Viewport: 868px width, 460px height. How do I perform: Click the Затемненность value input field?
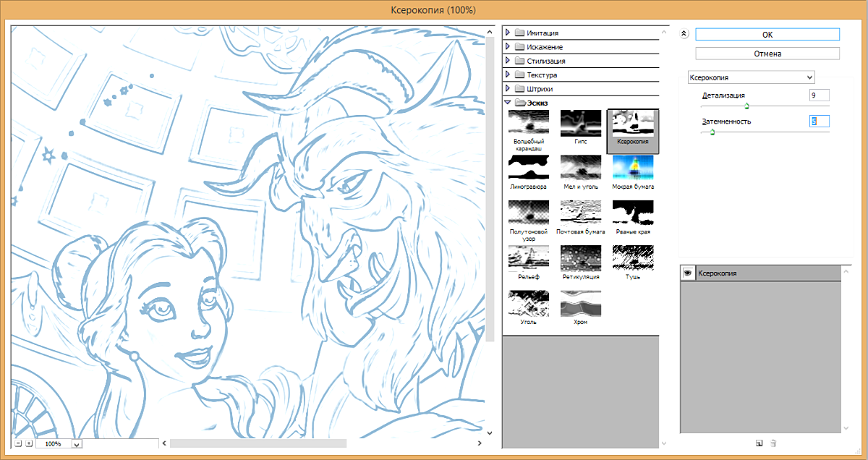819,122
